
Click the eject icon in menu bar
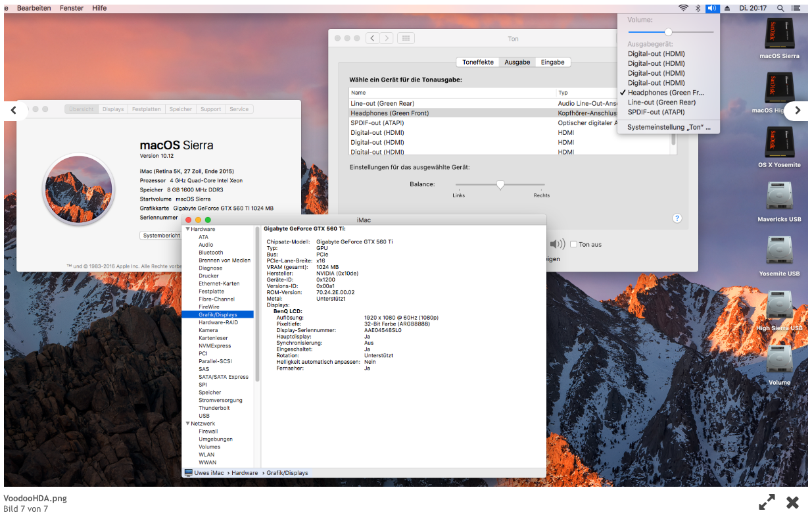[727, 8]
